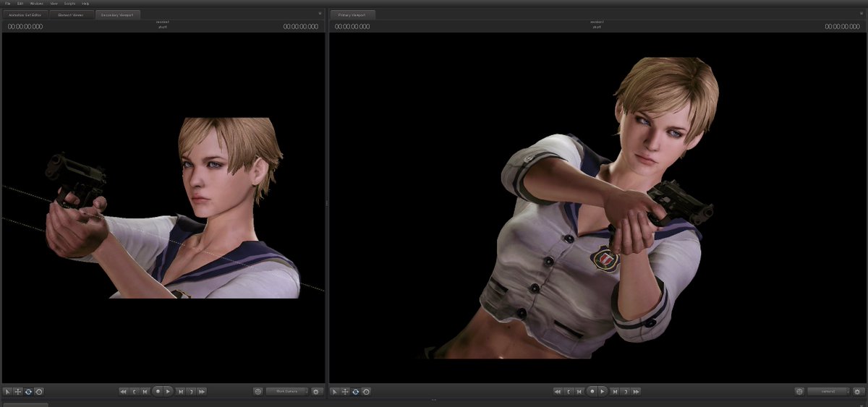This screenshot has height=407, width=868.
Task: Go to out-point bracket in secondary viewport
Action: click(x=191, y=391)
